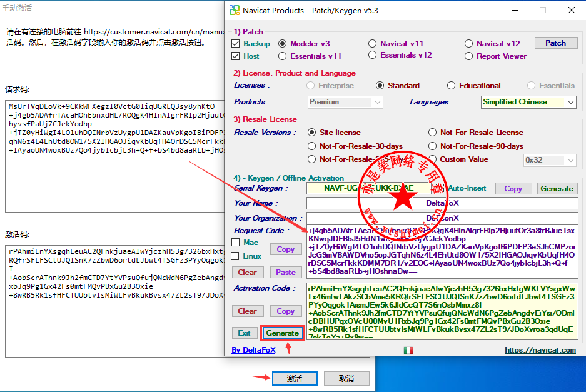Screen dimensions: 586x392
Task: Close the Patch/Keygen window
Action: (572, 10)
